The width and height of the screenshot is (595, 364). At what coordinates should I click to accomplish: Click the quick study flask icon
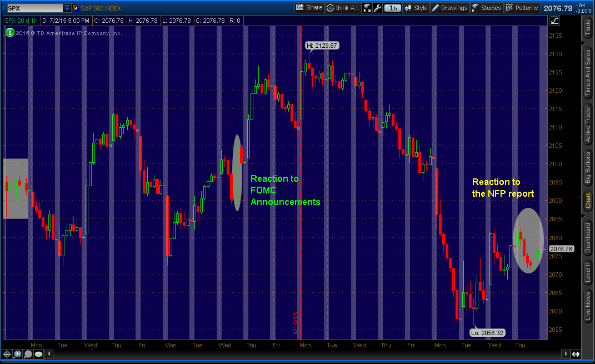click(x=367, y=8)
